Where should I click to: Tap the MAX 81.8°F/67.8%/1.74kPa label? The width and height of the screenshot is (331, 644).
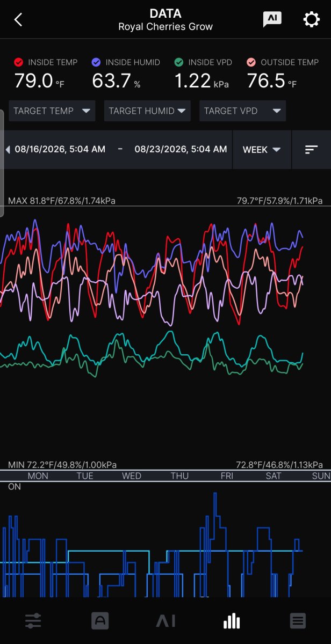point(62,201)
